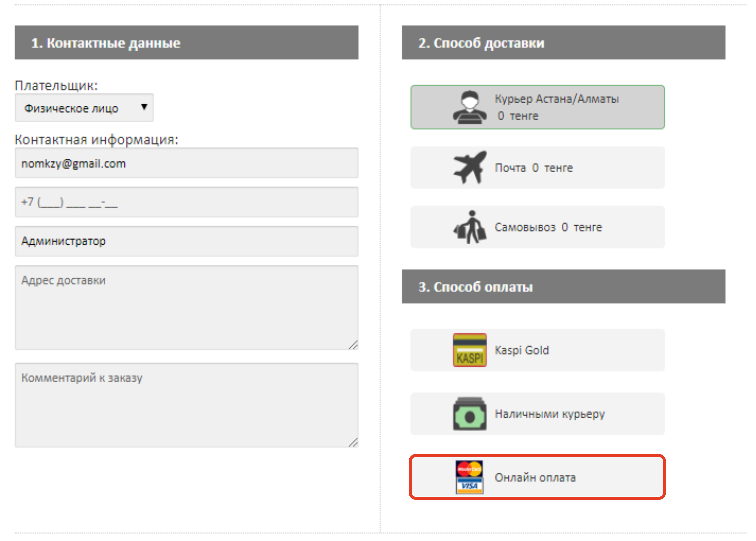The width and height of the screenshot is (756, 541).
Task: Click the +7 phone number field
Action: (x=187, y=202)
